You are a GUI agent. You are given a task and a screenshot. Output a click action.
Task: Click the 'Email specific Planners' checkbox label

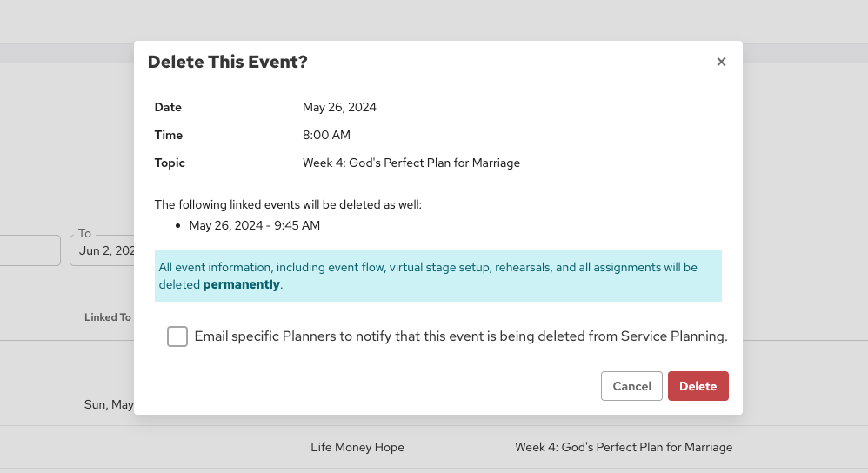(x=460, y=336)
